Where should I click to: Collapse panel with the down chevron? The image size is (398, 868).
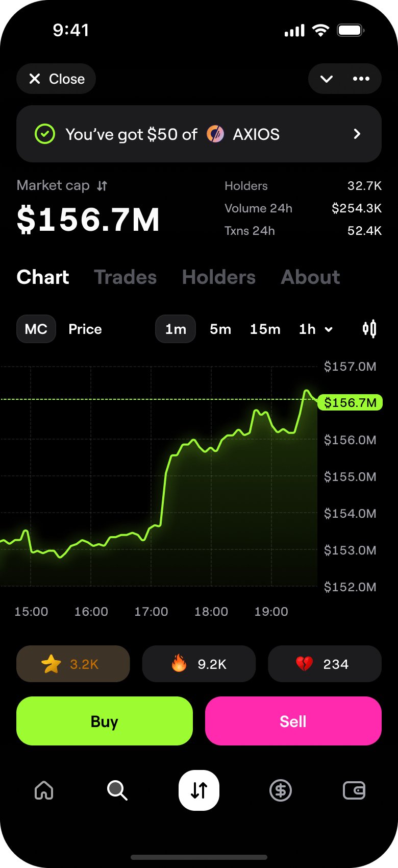point(327,79)
